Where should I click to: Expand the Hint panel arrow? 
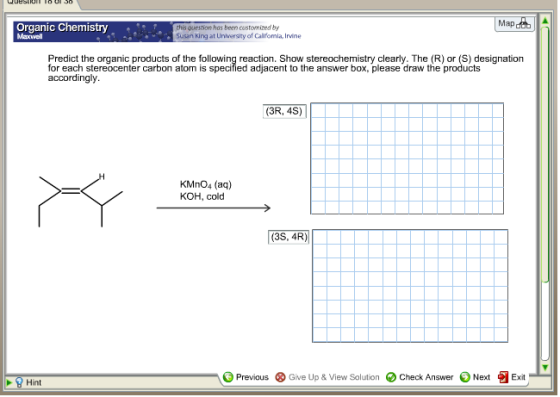tap(9, 383)
